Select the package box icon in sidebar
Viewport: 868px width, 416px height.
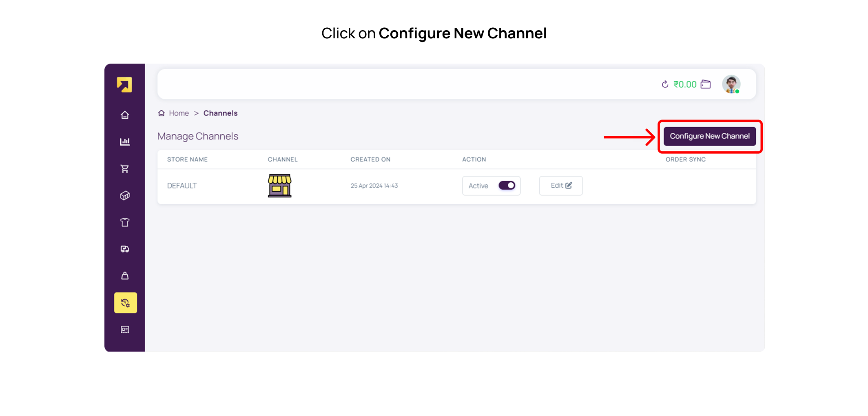coord(125,196)
